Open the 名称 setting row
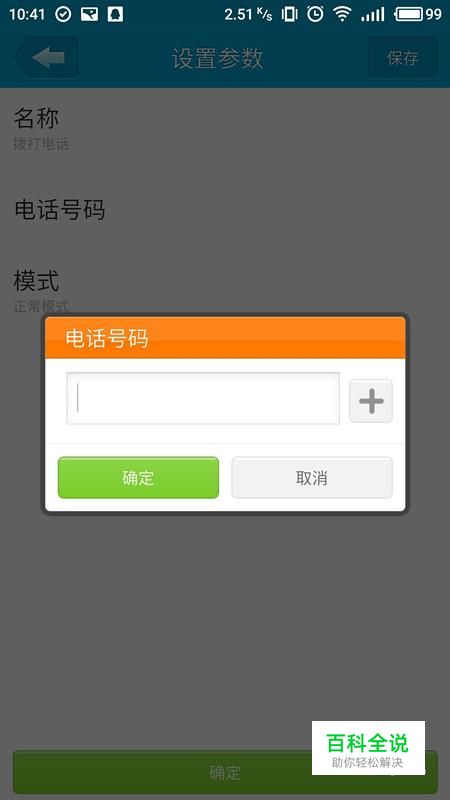Image resolution: width=450 pixels, height=800 pixels. [225, 128]
